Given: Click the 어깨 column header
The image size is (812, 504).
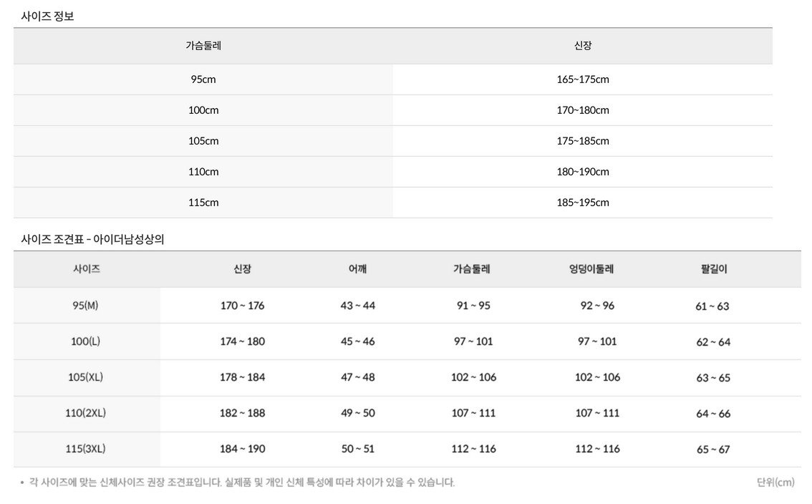Looking at the screenshot, I should click(357, 269).
